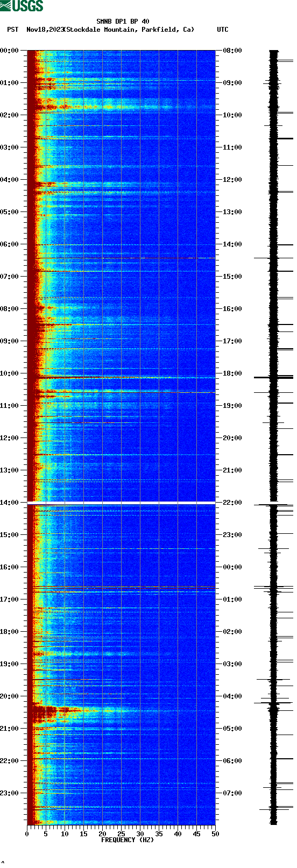The height and width of the screenshot is (868, 297).
Task: Click the 02:00 PST time tick label
Action: pyautogui.click(x=10, y=115)
